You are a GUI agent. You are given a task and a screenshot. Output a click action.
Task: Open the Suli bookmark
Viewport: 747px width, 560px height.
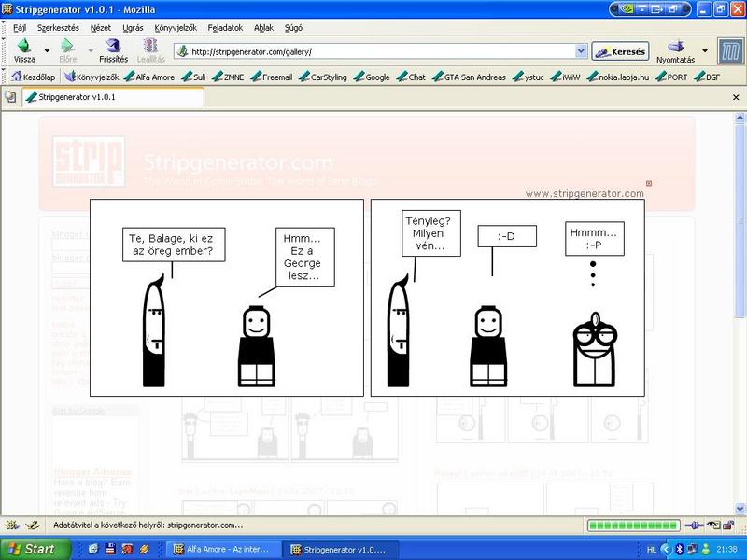coord(194,77)
